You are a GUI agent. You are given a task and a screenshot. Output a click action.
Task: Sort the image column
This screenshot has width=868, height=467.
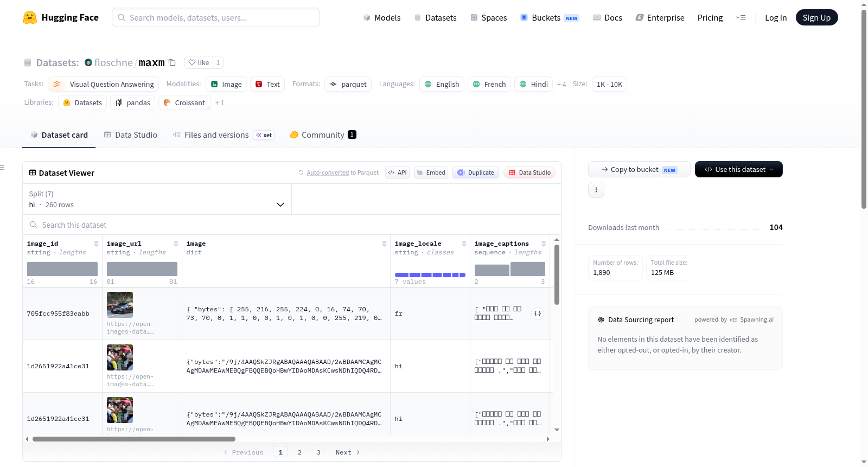tap(384, 244)
